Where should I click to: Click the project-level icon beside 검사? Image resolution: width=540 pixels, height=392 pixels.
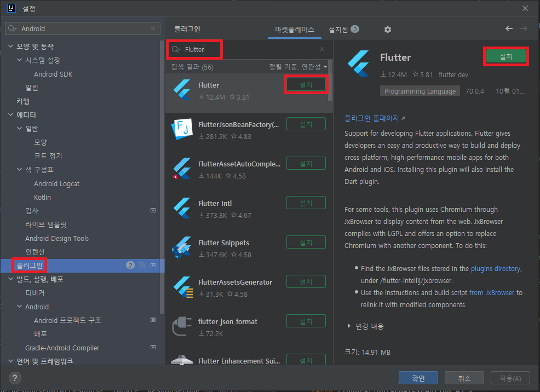[153, 210]
